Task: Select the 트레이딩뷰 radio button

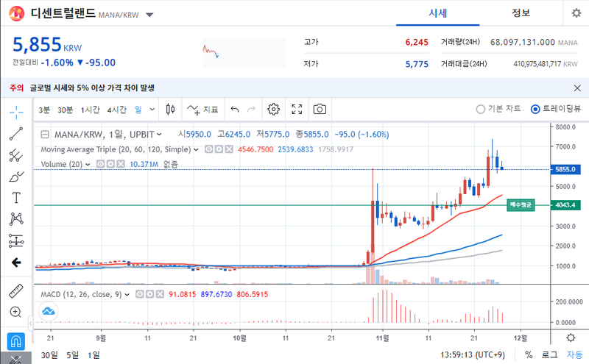Action: pos(535,109)
